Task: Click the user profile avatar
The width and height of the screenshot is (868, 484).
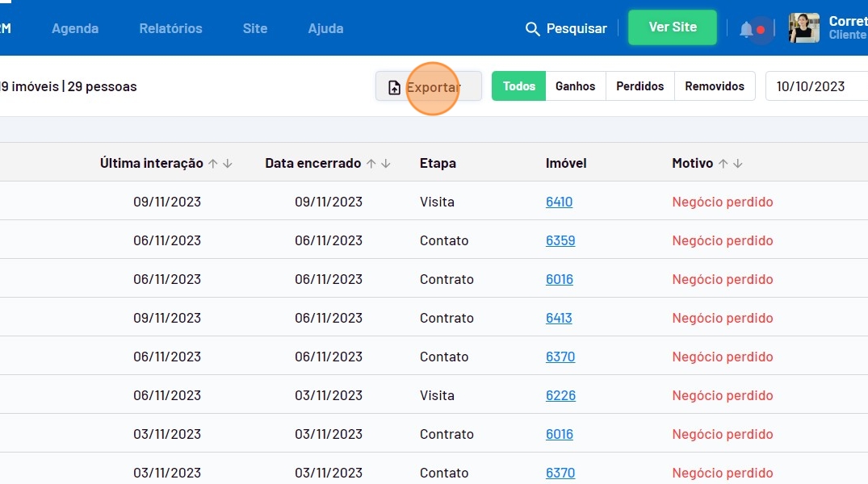Action: pos(803,28)
